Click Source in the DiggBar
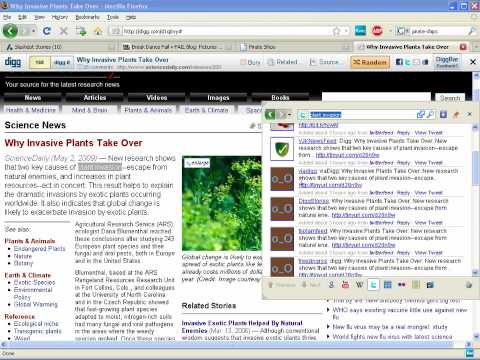480x360 pixels. click(x=324, y=62)
